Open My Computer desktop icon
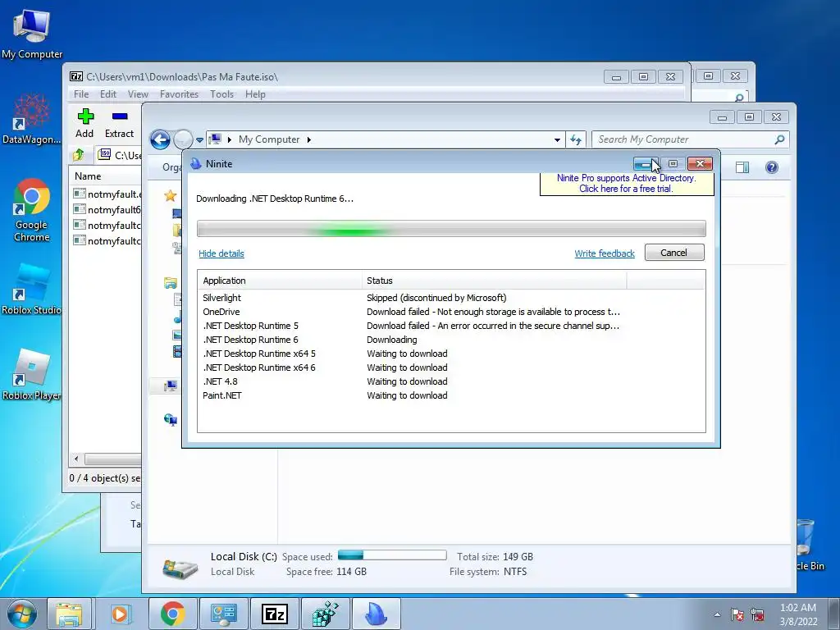The width and height of the screenshot is (840, 630). [x=32, y=33]
